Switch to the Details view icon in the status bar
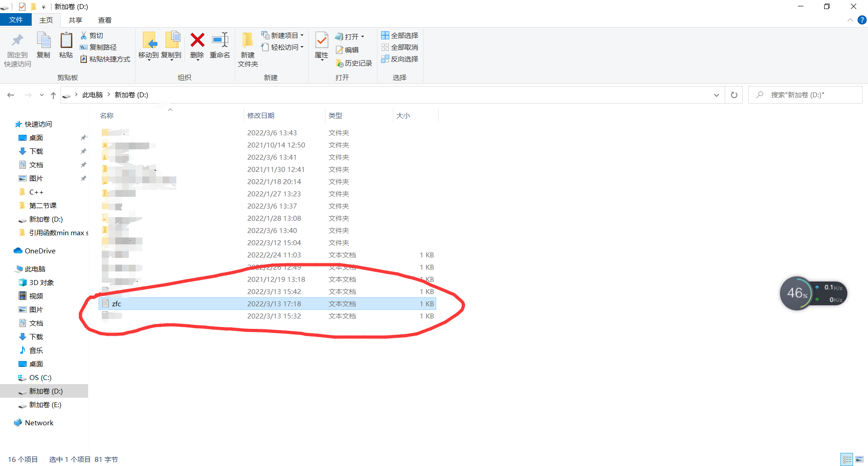Viewport: 868px width, 466px height. coord(847,459)
